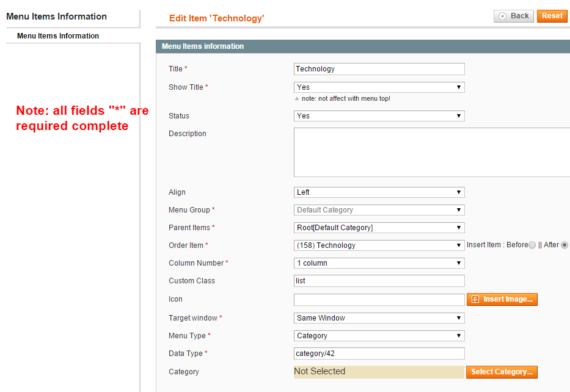
Task: Open the Status dropdown
Action: [379, 116]
